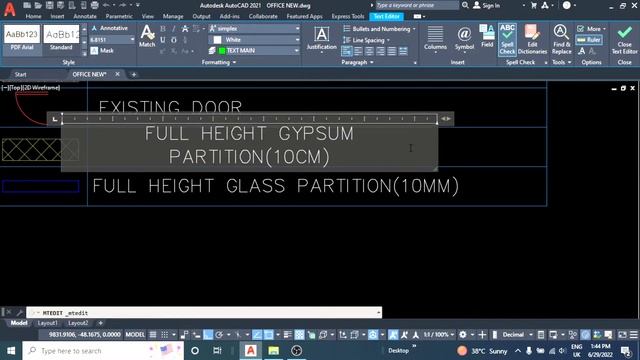Toggle Underline formatting
The width and height of the screenshot is (640, 360).
(x=163, y=40)
